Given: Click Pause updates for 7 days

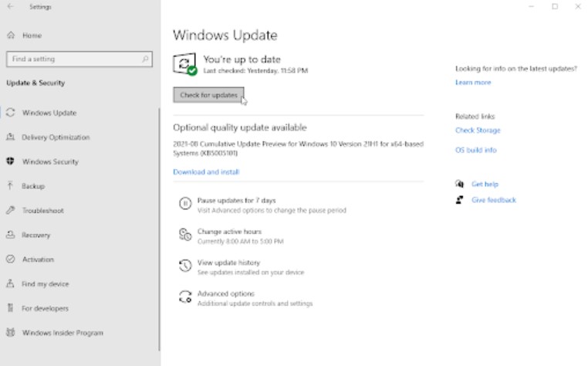Looking at the screenshot, I should (236, 201).
